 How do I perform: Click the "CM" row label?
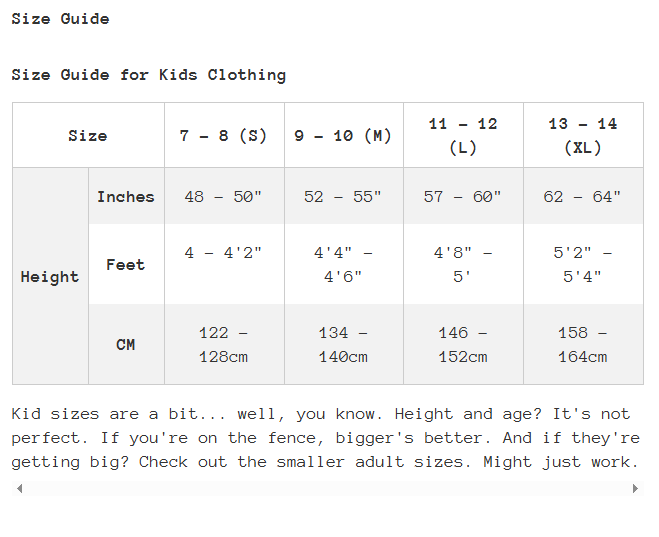[126, 345]
